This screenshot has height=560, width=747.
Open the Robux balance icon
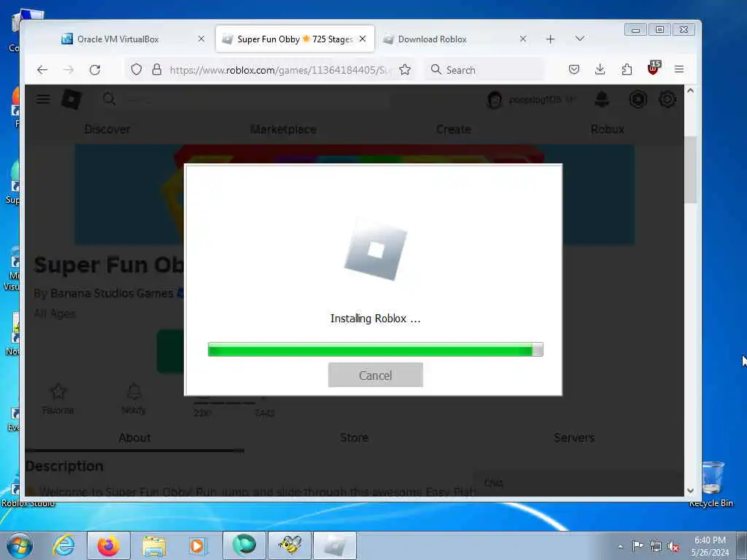click(x=638, y=99)
